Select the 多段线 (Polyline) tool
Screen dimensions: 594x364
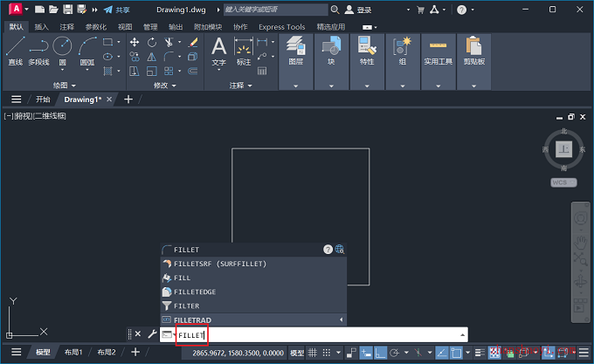38,51
